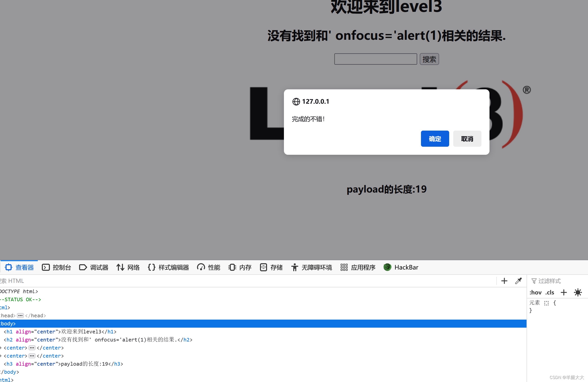Click the Inspector tab icon

[x=9, y=267]
